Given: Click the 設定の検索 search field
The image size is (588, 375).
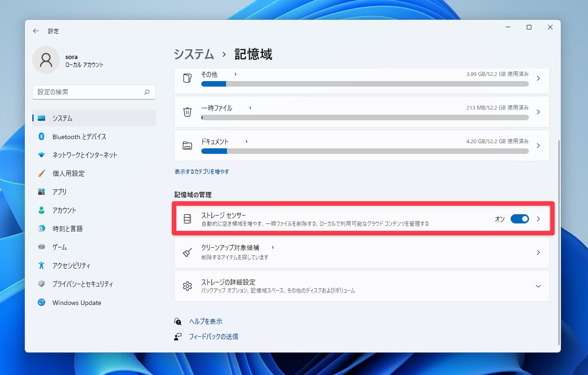Looking at the screenshot, I should coord(87,92).
